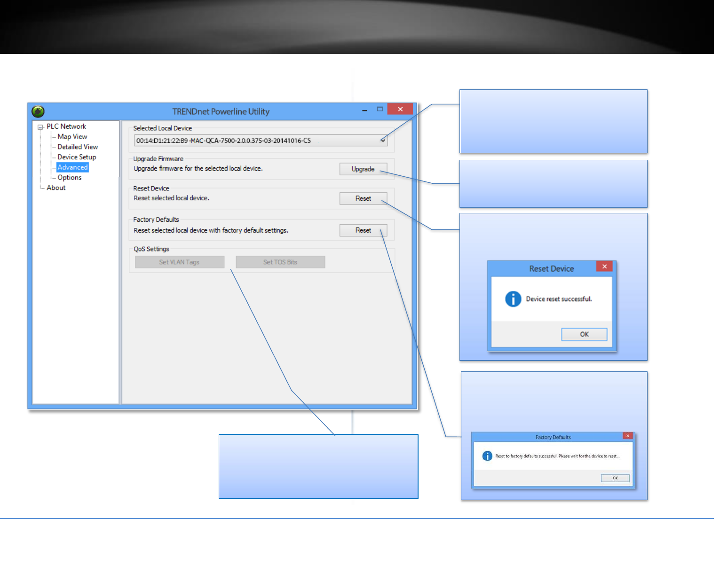Collapse the PLC Network tree node
728x564 pixels.
pyautogui.click(x=40, y=127)
